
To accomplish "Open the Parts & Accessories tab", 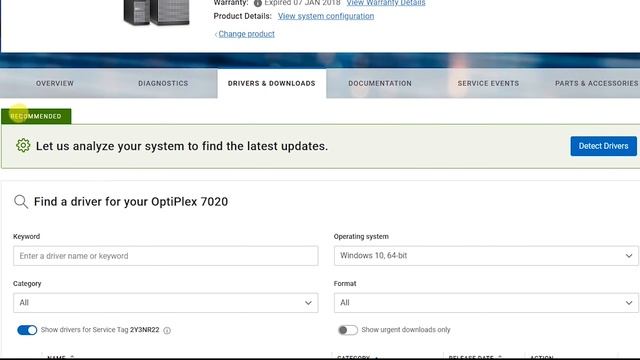I will pyautogui.click(x=596, y=83).
